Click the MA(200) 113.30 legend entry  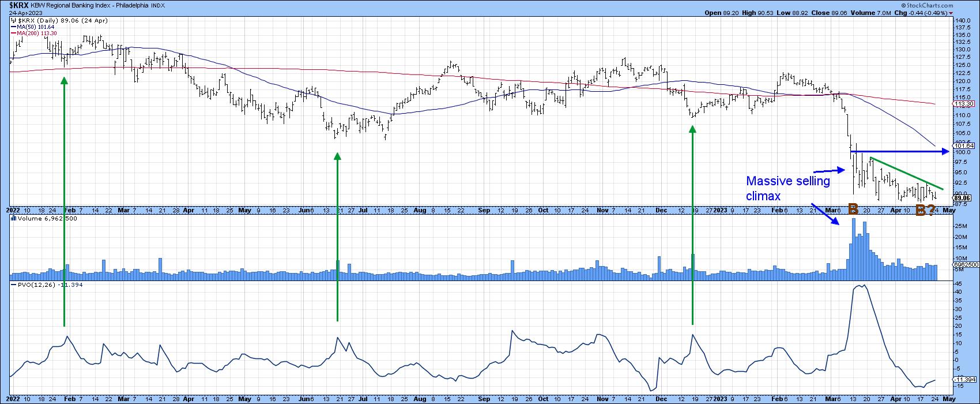35,33
